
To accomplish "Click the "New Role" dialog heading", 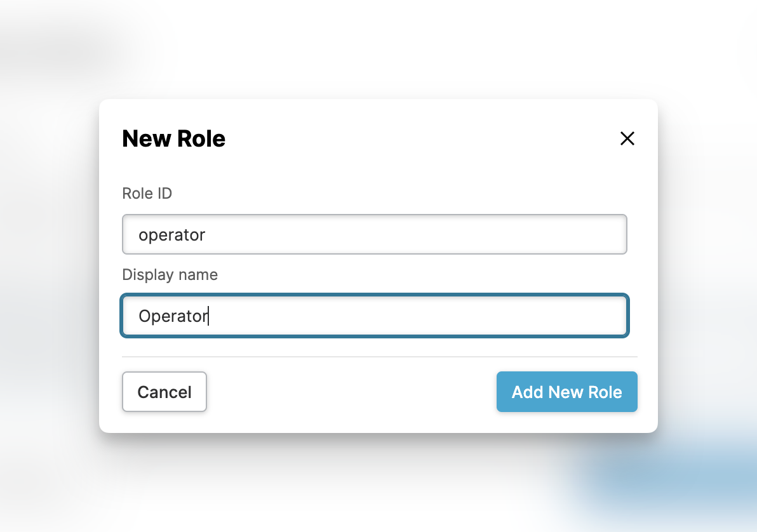I will [173, 138].
